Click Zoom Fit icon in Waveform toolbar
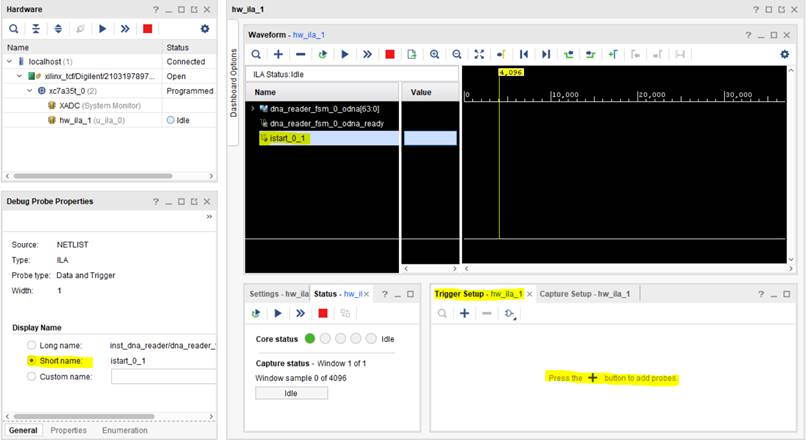 point(478,54)
